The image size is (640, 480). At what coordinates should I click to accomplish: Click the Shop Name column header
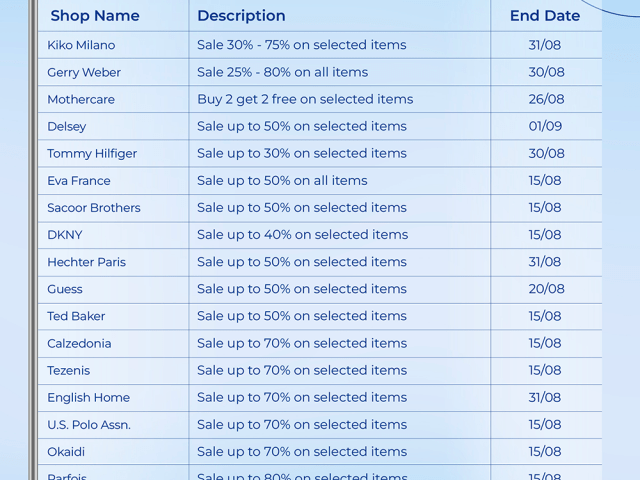click(95, 16)
